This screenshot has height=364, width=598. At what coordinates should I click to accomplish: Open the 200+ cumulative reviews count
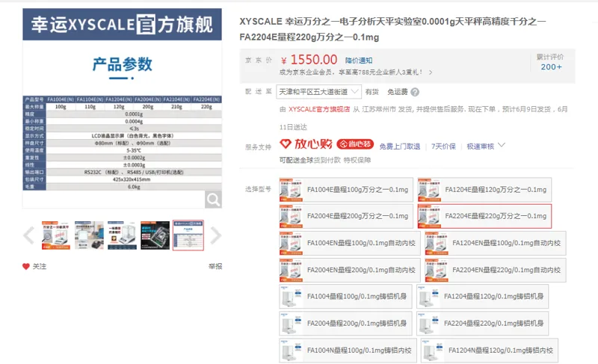pyautogui.click(x=551, y=67)
